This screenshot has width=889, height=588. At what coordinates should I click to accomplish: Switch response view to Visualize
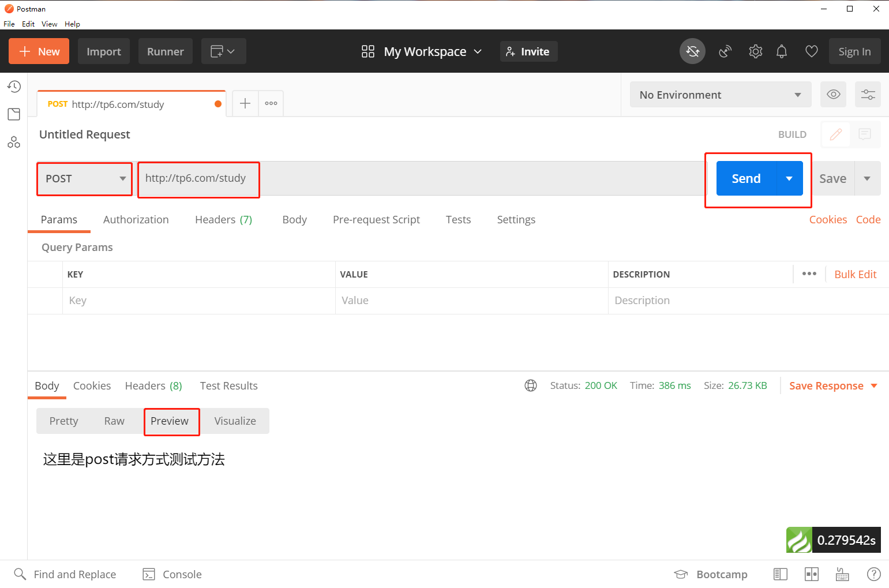(235, 421)
